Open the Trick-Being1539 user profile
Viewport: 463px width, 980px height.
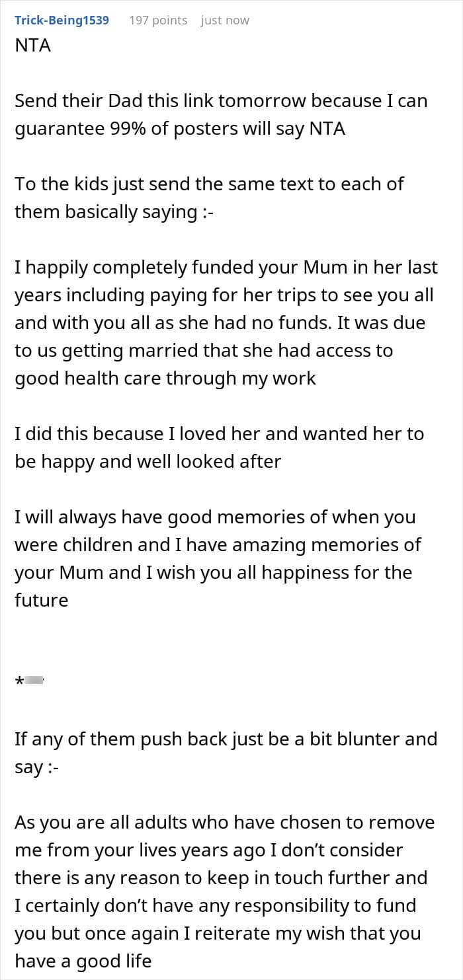tap(62, 20)
